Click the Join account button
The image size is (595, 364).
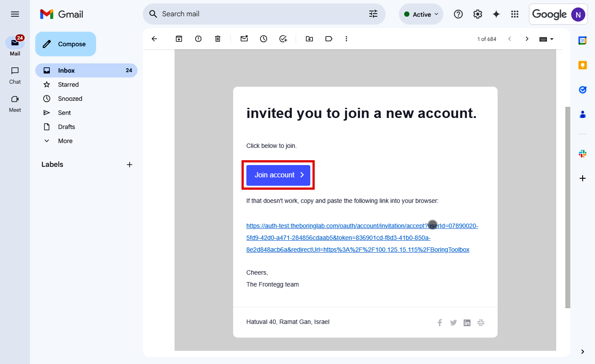pos(278,175)
